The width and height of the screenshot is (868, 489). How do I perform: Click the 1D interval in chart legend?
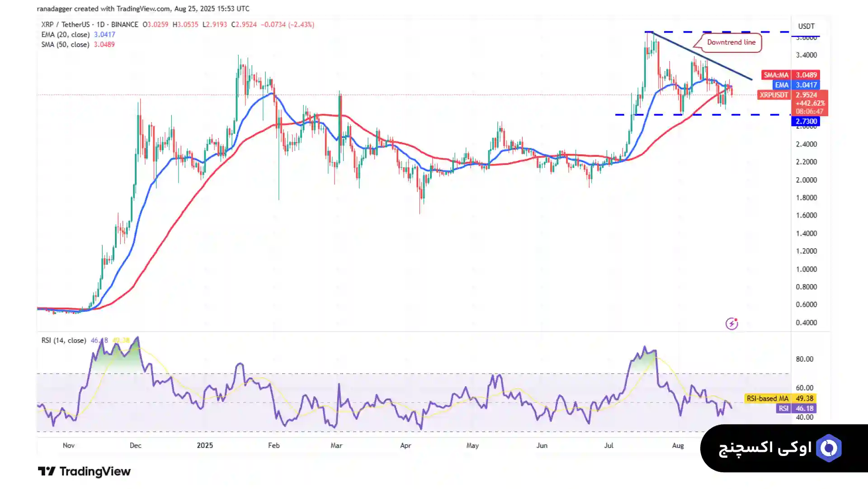coord(100,25)
